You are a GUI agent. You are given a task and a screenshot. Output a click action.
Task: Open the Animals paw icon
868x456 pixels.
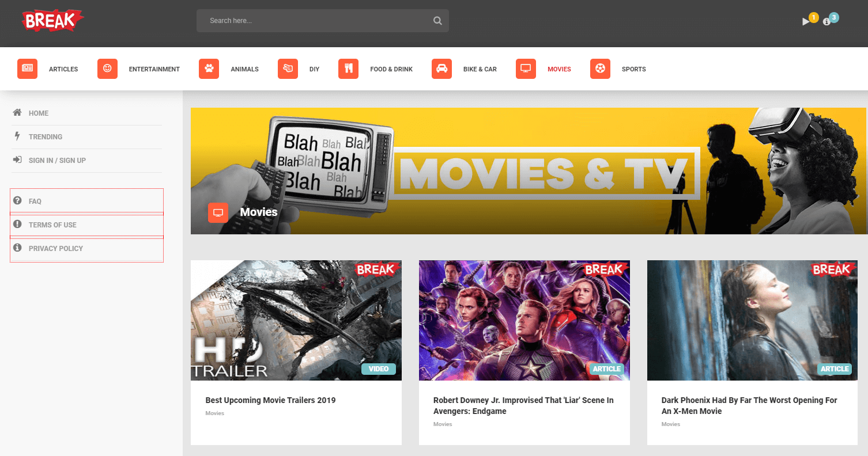[x=209, y=69]
